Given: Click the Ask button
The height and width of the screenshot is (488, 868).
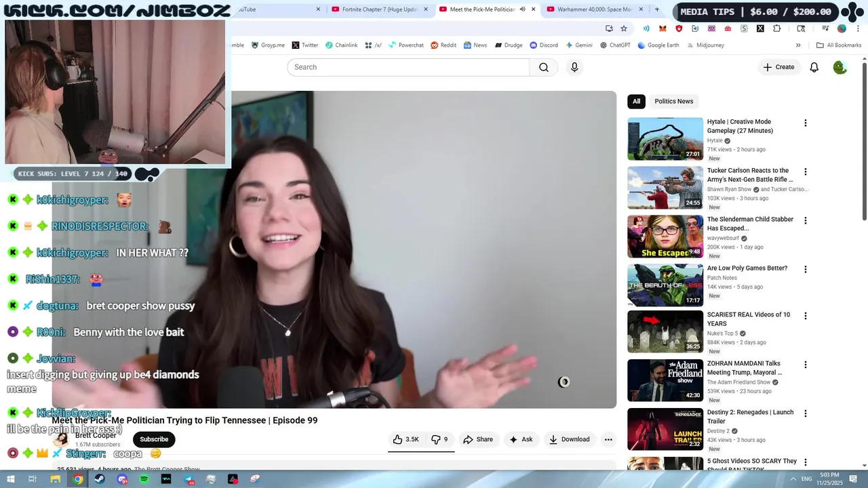Looking at the screenshot, I should coord(521,439).
